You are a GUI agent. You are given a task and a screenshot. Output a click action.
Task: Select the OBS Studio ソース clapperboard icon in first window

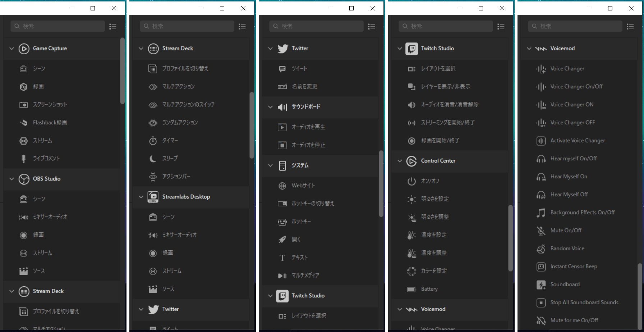23,271
